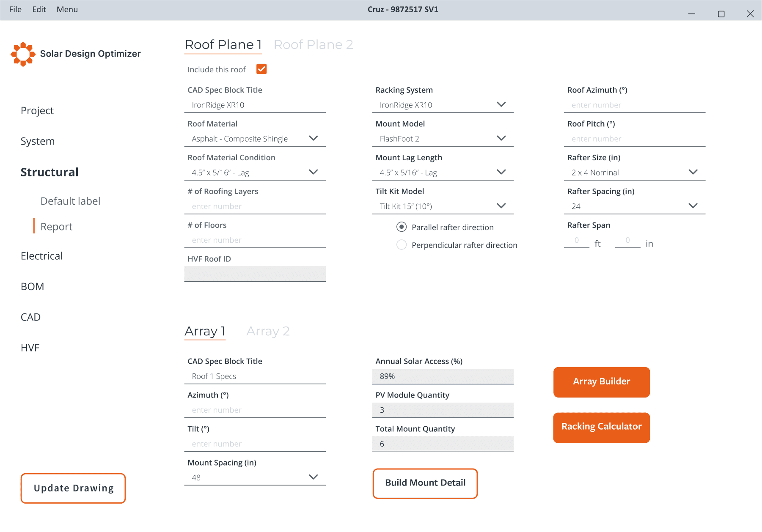This screenshot has width=762, height=532.
Task: Click the Solar Design Optimizer logo icon
Action: click(23, 54)
